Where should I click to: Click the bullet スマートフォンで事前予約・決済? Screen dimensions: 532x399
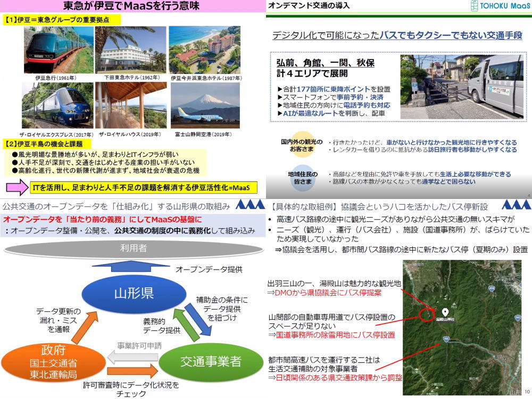pos(330,97)
